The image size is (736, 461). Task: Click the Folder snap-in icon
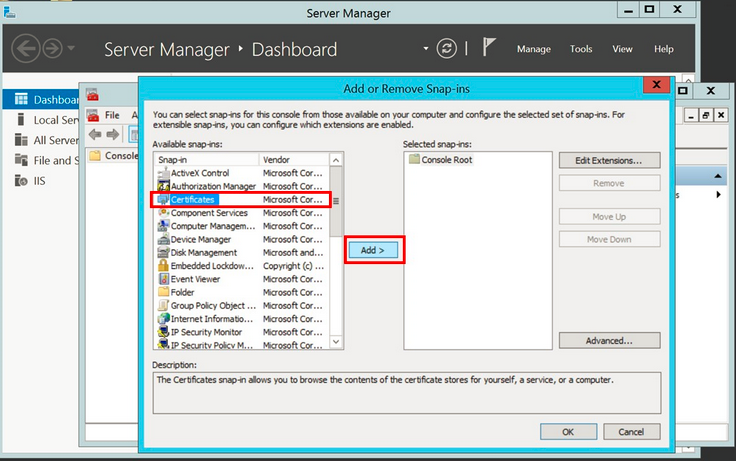pyautogui.click(x=163, y=292)
